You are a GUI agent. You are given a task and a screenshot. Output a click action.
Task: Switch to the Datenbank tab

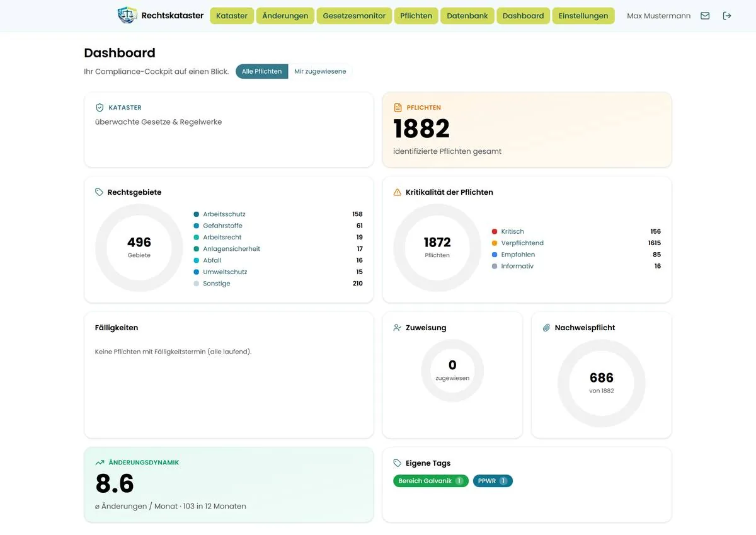(467, 16)
